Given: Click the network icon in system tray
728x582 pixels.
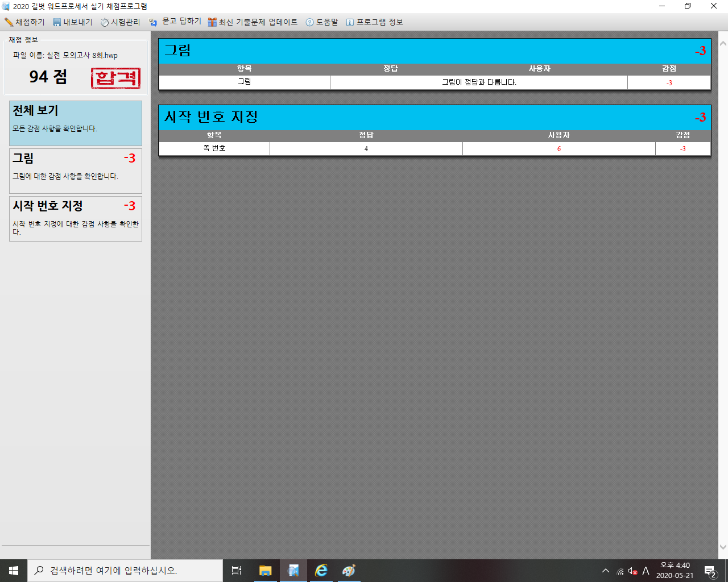Looking at the screenshot, I should 620,571.
